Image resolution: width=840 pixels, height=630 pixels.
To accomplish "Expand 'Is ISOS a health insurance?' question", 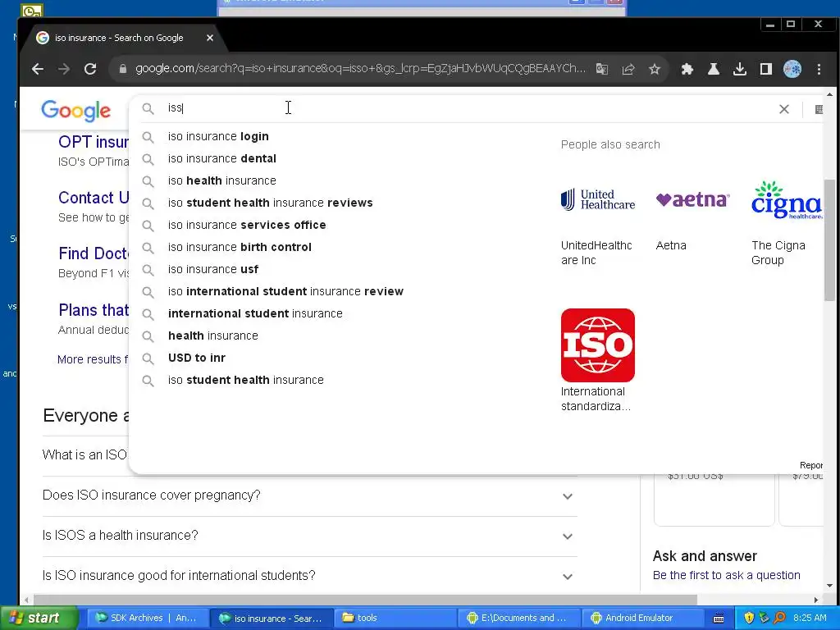I will (309, 536).
